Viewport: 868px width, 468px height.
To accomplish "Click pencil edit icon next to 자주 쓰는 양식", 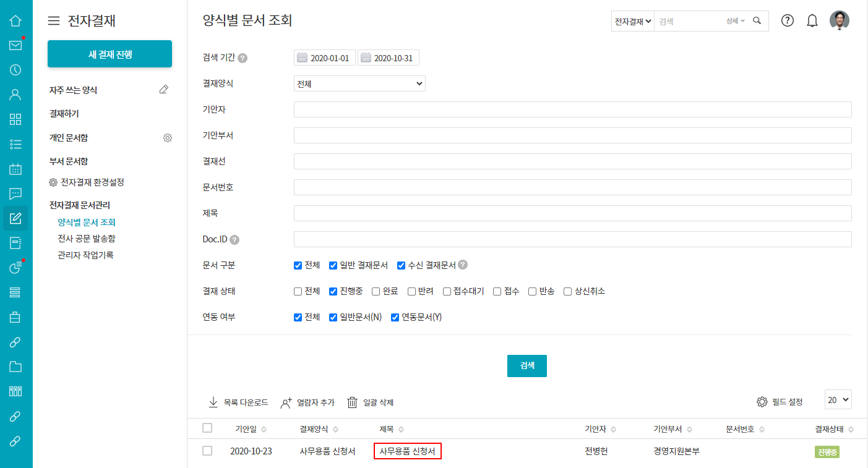I will 163,90.
